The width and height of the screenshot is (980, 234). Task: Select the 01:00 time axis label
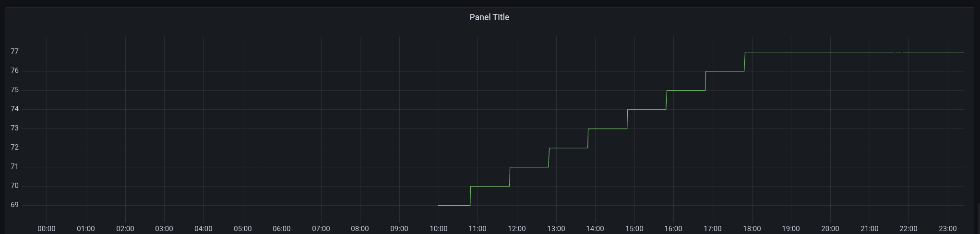point(86,229)
